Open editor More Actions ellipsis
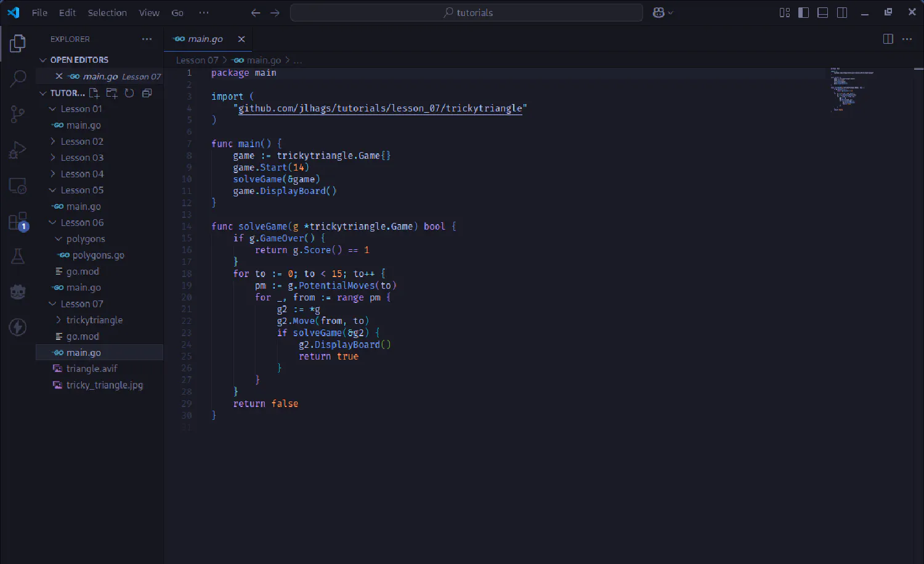 (907, 39)
